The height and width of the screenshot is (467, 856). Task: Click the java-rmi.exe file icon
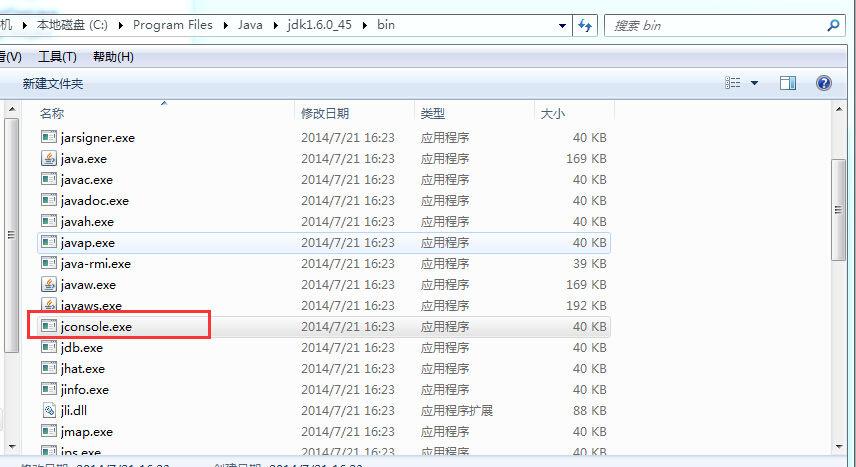click(49, 263)
